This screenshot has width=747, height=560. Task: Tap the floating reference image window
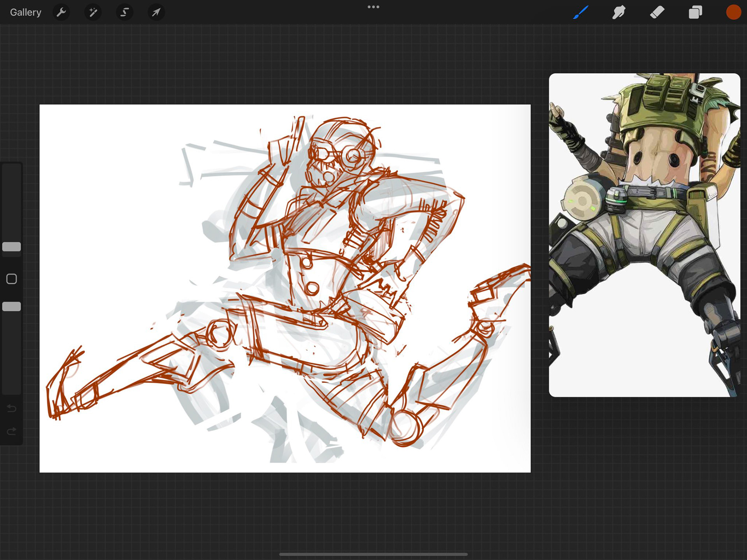pyautogui.click(x=644, y=235)
